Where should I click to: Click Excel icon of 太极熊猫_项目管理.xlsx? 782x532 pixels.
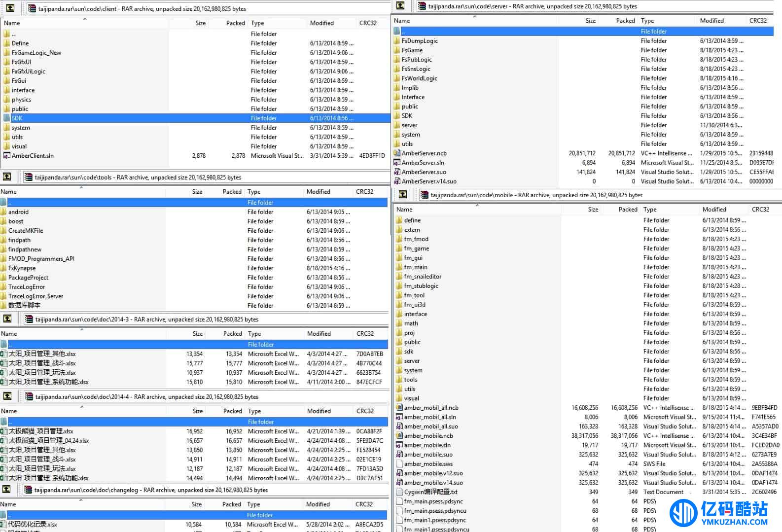3,431
